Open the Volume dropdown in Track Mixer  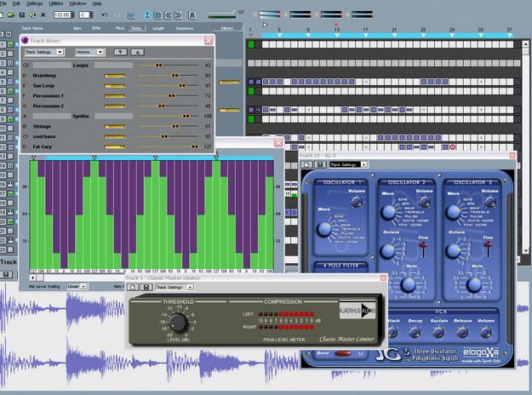point(90,52)
